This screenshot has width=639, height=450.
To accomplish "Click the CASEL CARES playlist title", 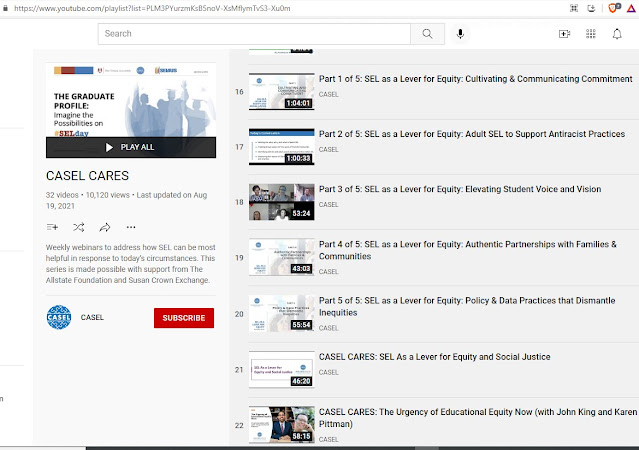I will [87, 176].
